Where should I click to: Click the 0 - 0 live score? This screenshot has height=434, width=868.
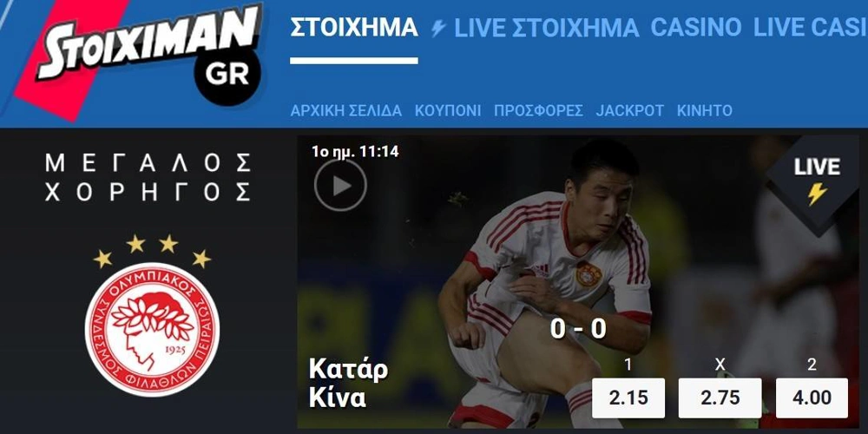pyautogui.click(x=578, y=329)
